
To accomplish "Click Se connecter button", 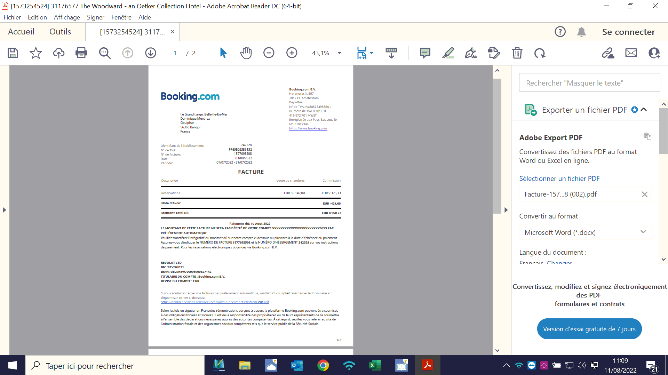I will 628,32.
